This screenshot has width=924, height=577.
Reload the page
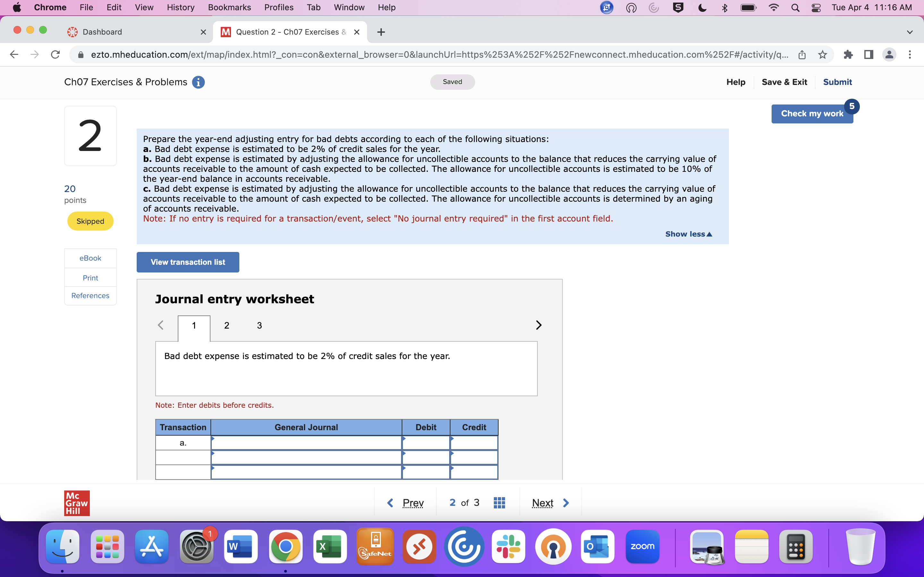[x=56, y=54]
